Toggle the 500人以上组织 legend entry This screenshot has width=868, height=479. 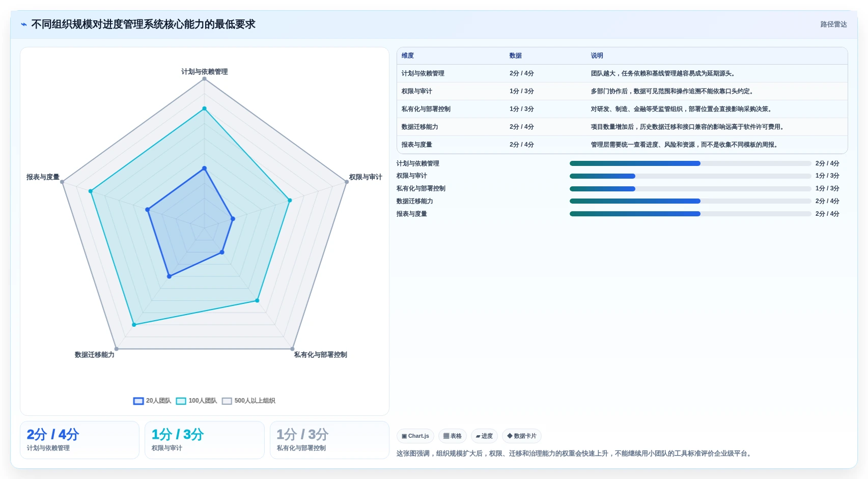[248, 401]
